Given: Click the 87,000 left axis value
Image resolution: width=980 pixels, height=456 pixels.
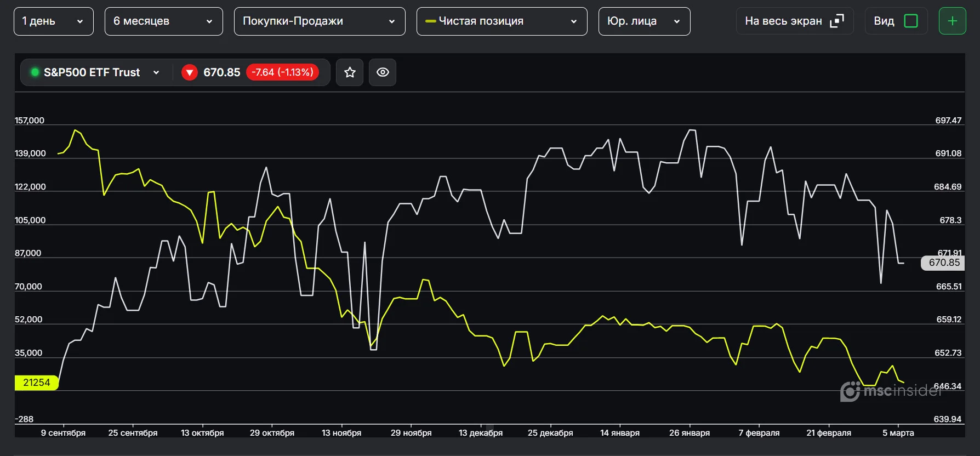Looking at the screenshot, I should click(x=28, y=253).
